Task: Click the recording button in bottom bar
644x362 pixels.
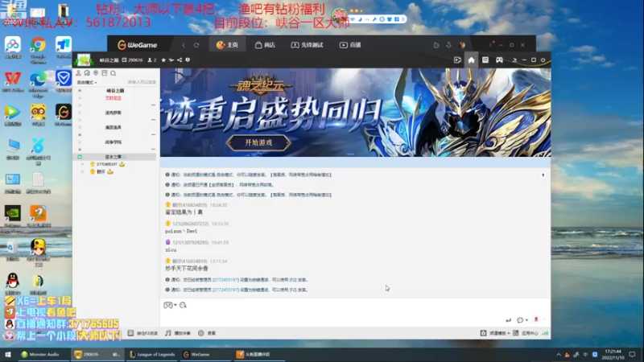Action: 207,333
